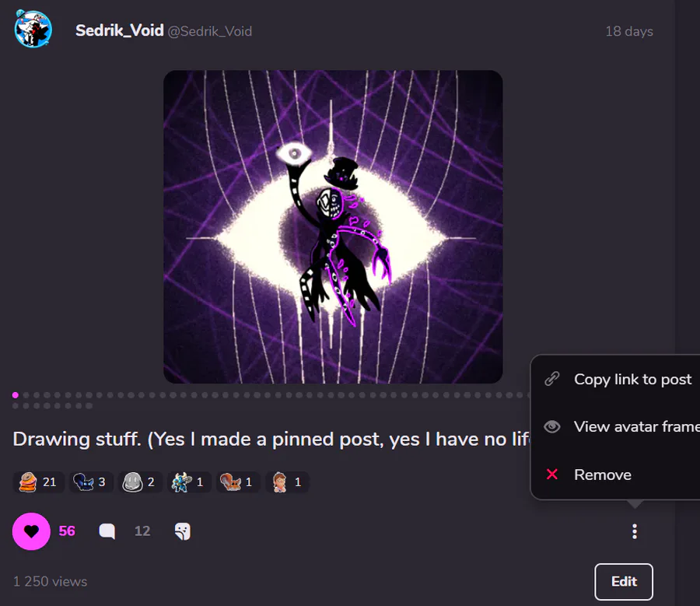Click the knight character reaction sticker
The image size is (700, 606).
189,482
